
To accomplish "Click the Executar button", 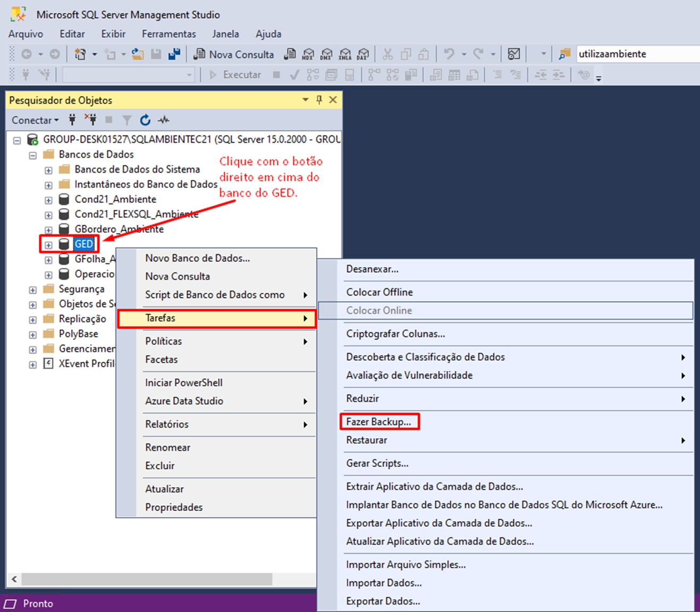I will point(235,75).
